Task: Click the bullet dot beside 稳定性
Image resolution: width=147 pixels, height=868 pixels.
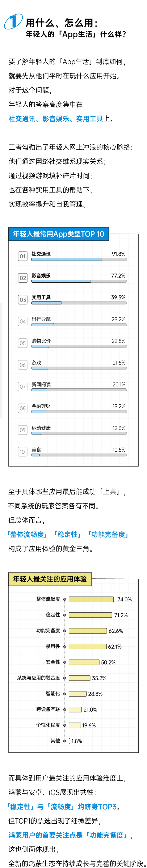Action: tap(65, 615)
